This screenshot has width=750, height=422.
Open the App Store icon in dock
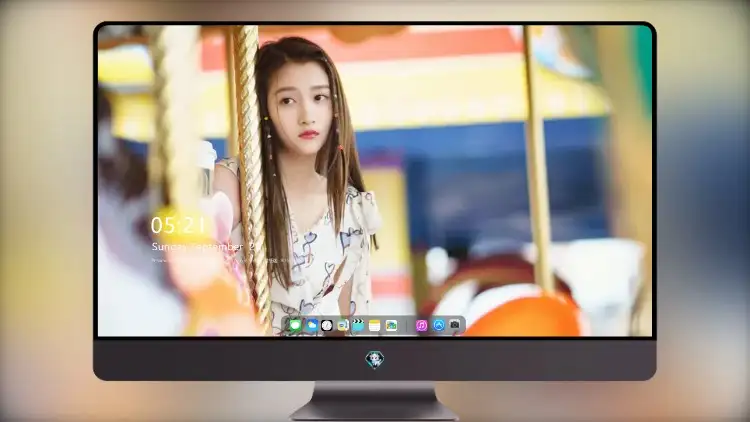pos(439,325)
